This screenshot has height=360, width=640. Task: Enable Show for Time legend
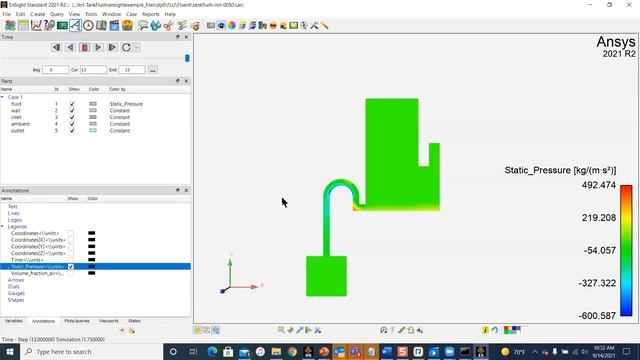coord(71,260)
